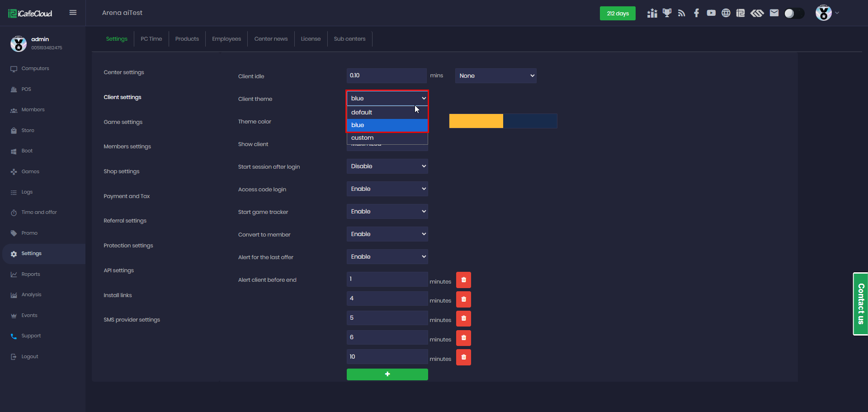Switch to the PC Time tab

click(151, 39)
